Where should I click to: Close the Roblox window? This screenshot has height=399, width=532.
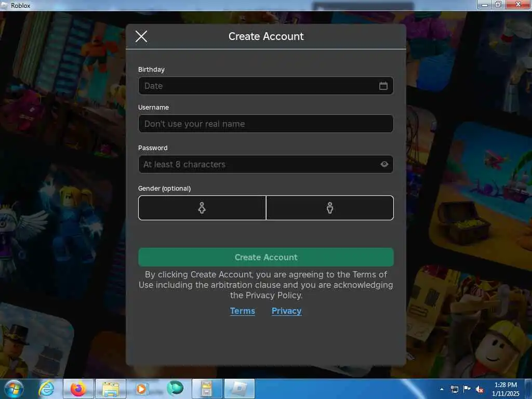(x=518, y=4)
